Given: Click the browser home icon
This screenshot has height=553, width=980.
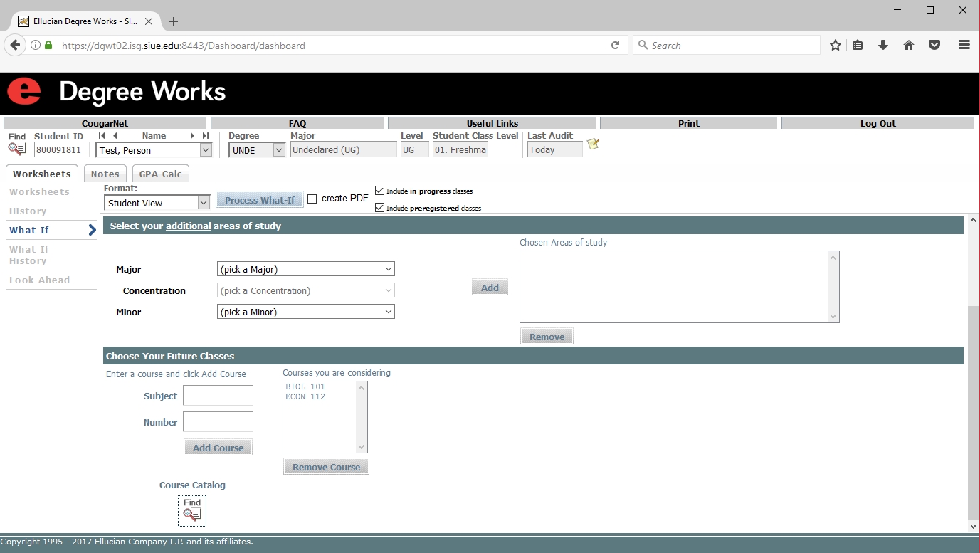Looking at the screenshot, I should pyautogui.click(x=909, y=46).
